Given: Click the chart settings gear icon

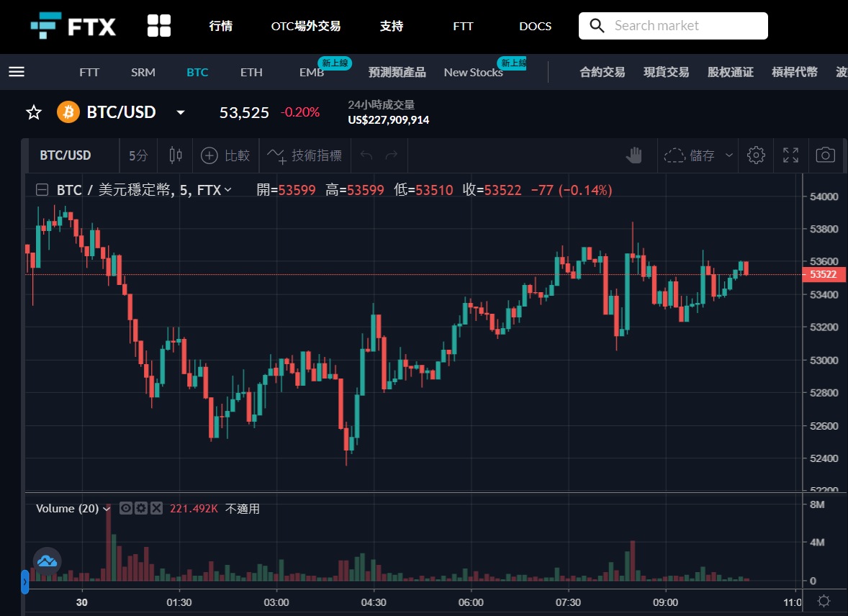Looking at the screenshot, I should pos(756,155).
